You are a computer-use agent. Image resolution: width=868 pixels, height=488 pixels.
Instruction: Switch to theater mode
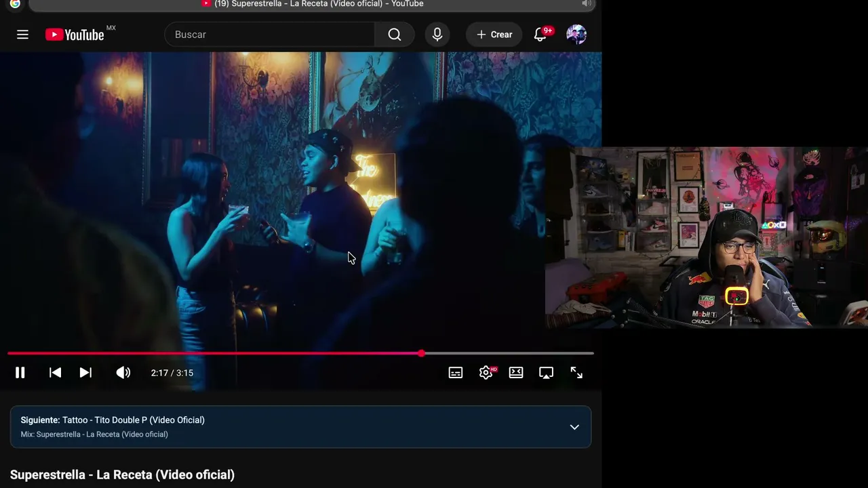[516, 373]
